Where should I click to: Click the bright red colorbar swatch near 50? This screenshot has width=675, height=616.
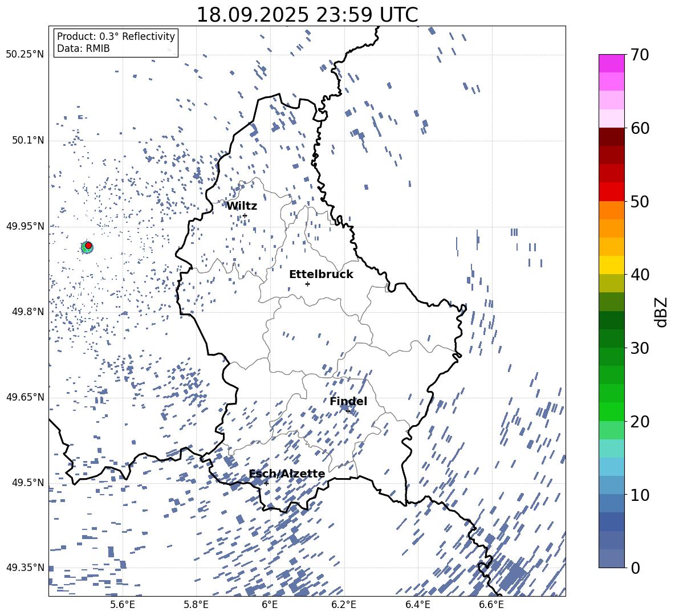[611, 192]
